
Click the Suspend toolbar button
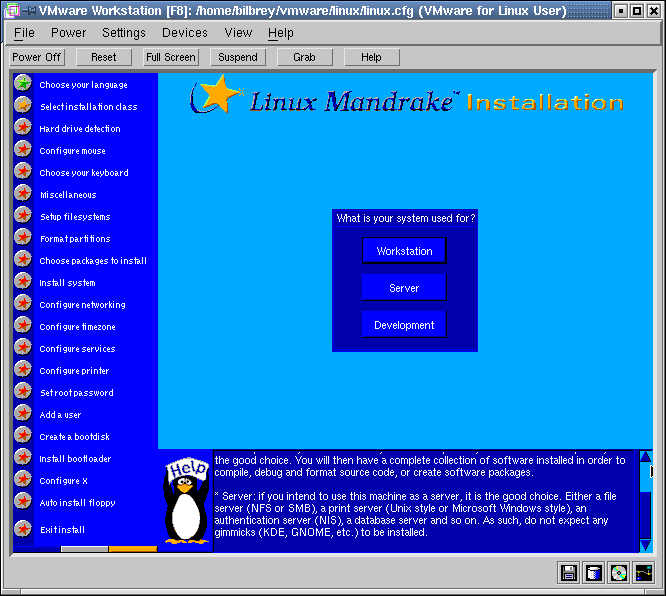coord(238,57)
